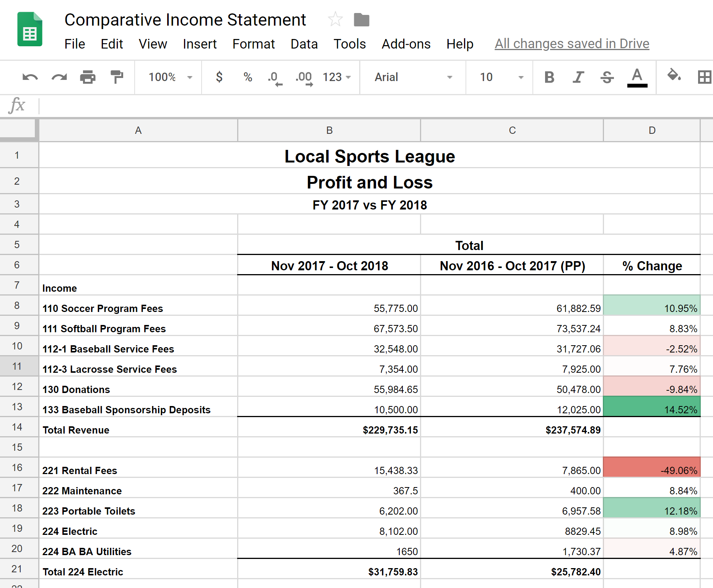Image resolution: width=713 pixels, height=588 pixels.
Task: Select the % Change header cell
Action: (652, 265)
